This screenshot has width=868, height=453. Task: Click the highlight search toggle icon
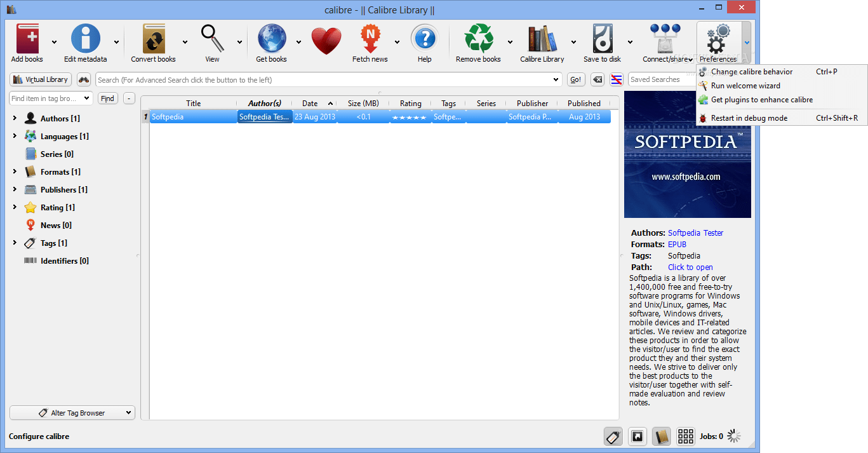point(615,79)
